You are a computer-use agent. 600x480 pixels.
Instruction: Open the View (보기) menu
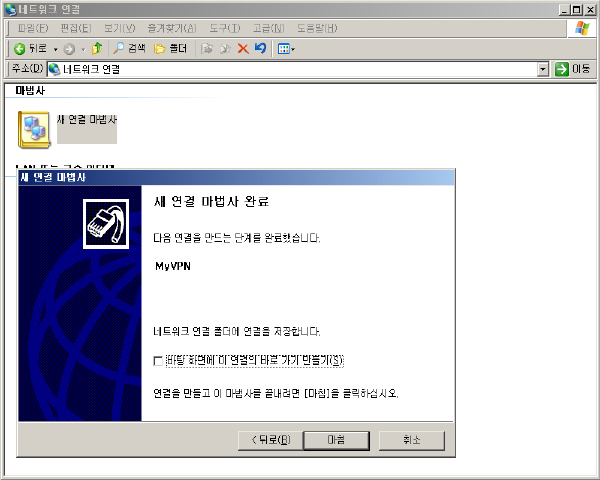119,28
